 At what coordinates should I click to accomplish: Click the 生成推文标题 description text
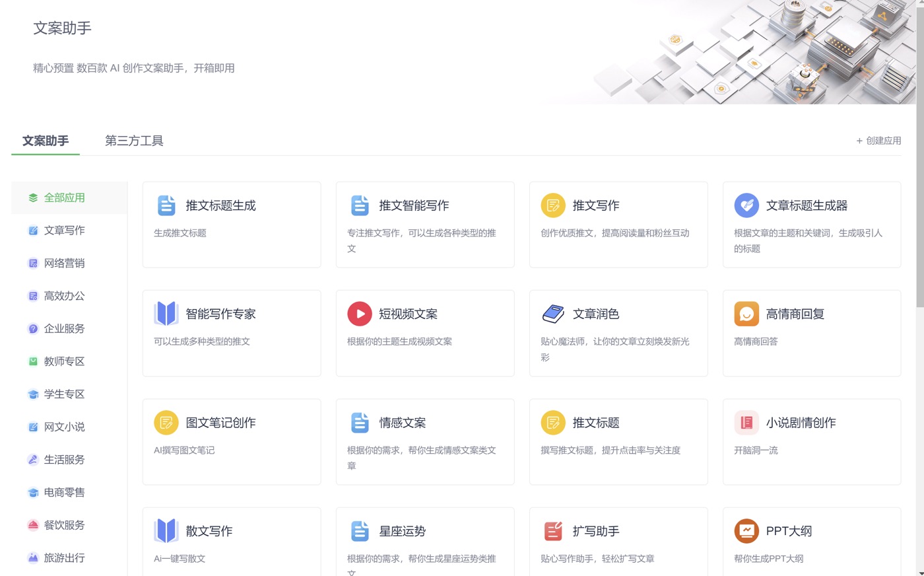[180, 233]
